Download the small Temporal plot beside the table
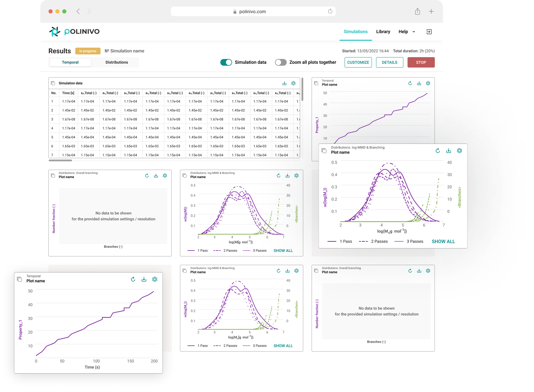Screen dimensions: 534x392 [419, 83]
